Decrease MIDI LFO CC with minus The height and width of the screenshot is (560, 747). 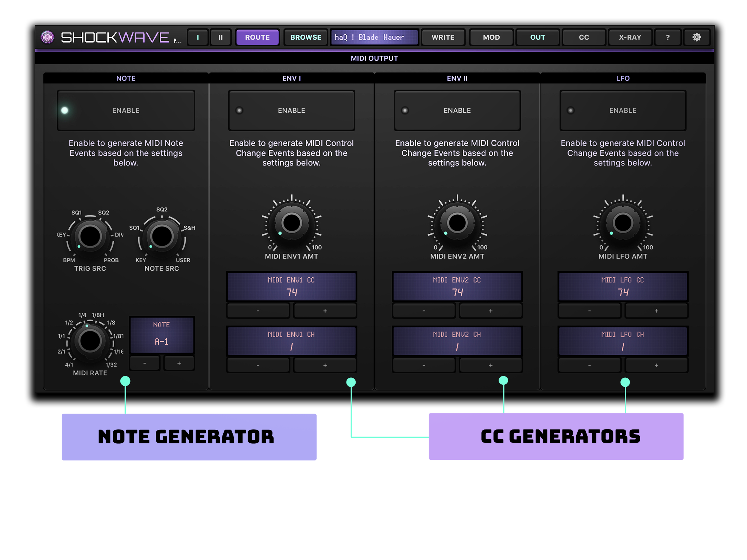[589, 311]
